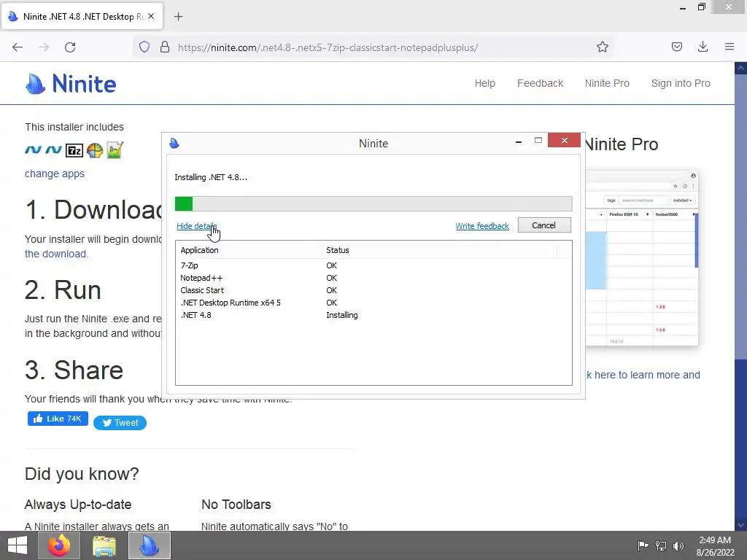Click the Classic Start shell icon
Viewport: 747px width, 560px height.
[95, 150]
